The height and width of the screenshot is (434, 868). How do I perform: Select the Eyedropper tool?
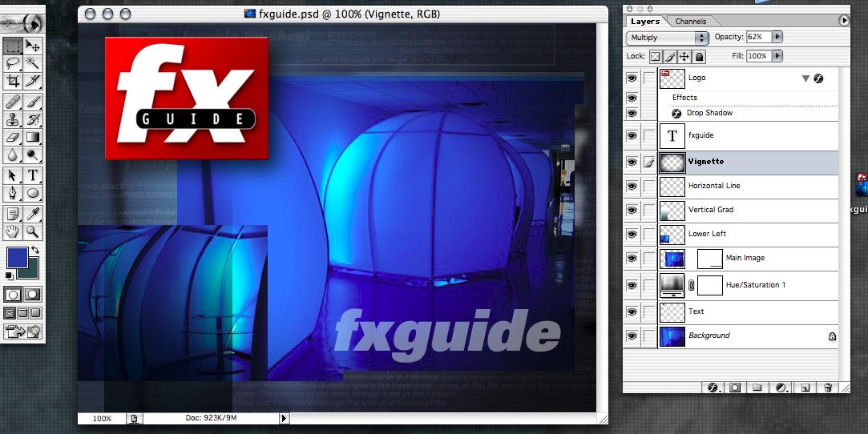click(33, 214)
